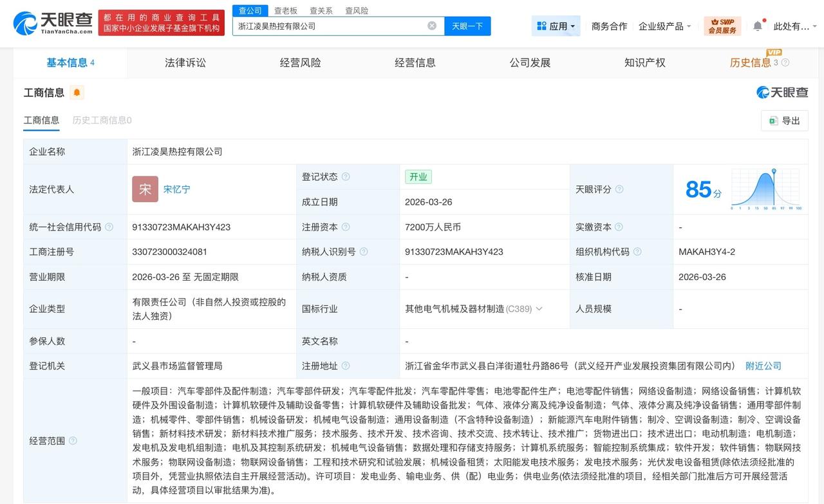This screenshot has height=504, width=824.
Task: Click the bell icon beside 工商信息 heading
Action: pyautogui.click(x=77, y=93)
